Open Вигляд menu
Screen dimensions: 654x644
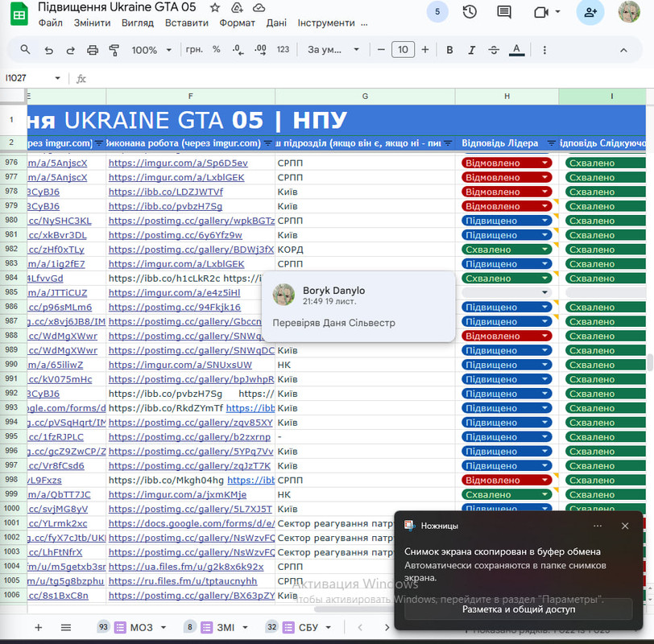click(x=138, y=23)
